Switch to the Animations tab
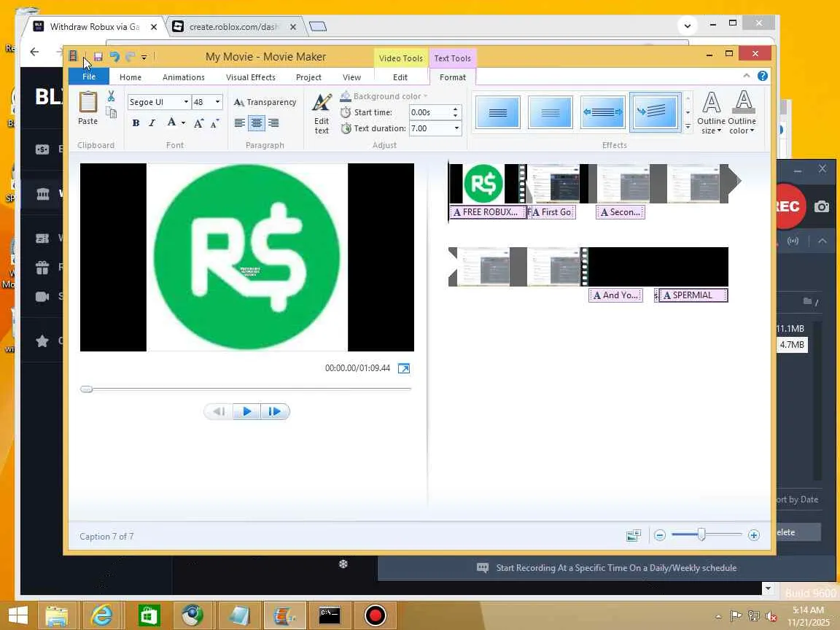Screen dimensions: 840x630 click(183, 77)
